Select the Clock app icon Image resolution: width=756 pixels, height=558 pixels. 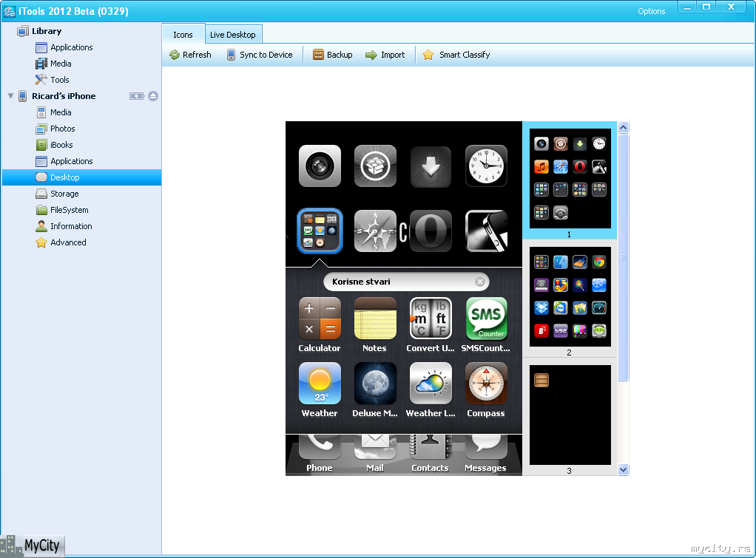click(486, 166)
